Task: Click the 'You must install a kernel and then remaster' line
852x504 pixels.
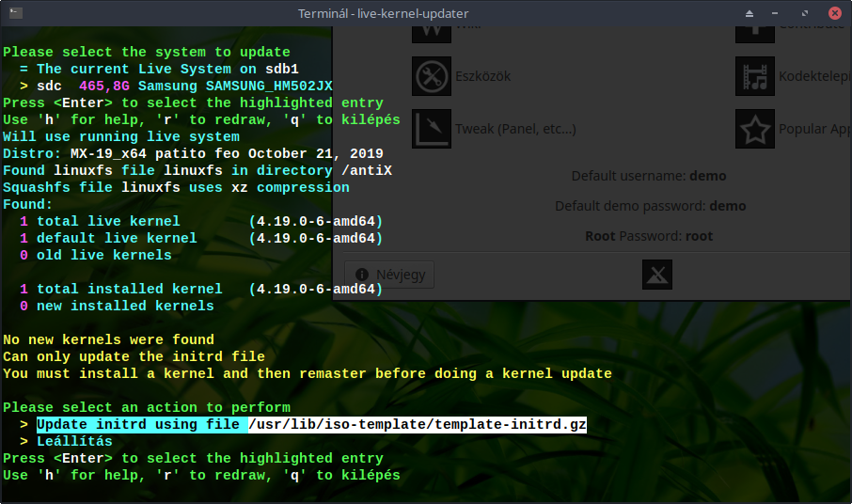Action: tap(307, 373)
